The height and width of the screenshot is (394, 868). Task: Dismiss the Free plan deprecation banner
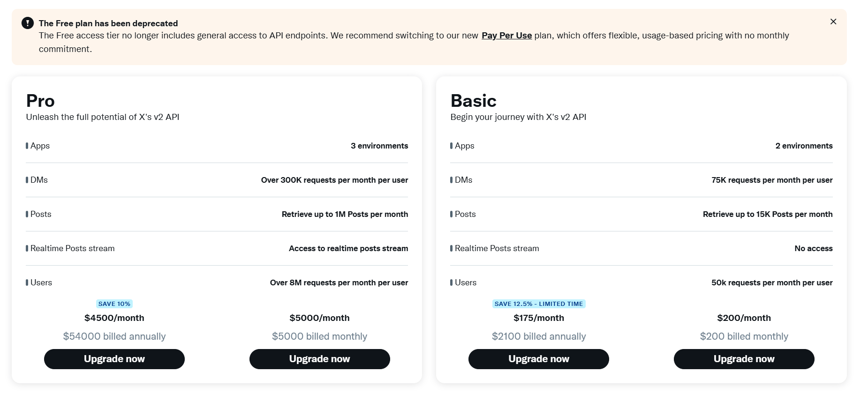833,22
